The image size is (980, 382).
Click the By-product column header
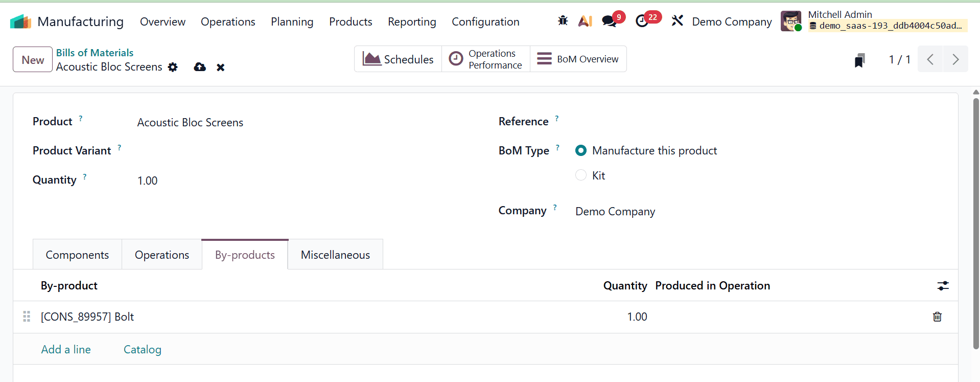[x=69, y=285]
